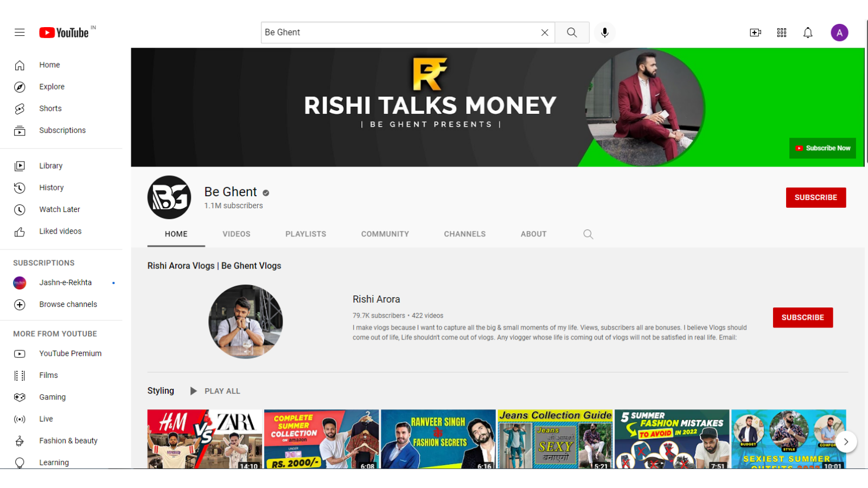Open History in the sidebar

[61, 188]
